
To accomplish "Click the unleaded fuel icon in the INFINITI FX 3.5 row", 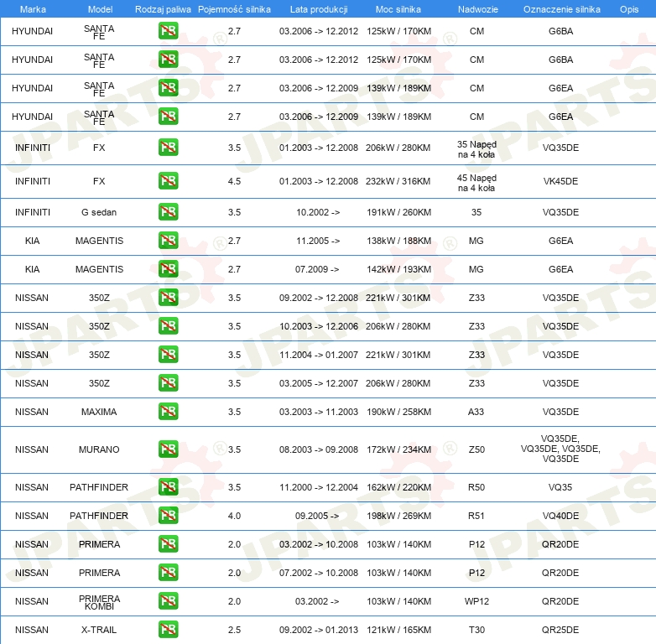I will coord(168,148).
